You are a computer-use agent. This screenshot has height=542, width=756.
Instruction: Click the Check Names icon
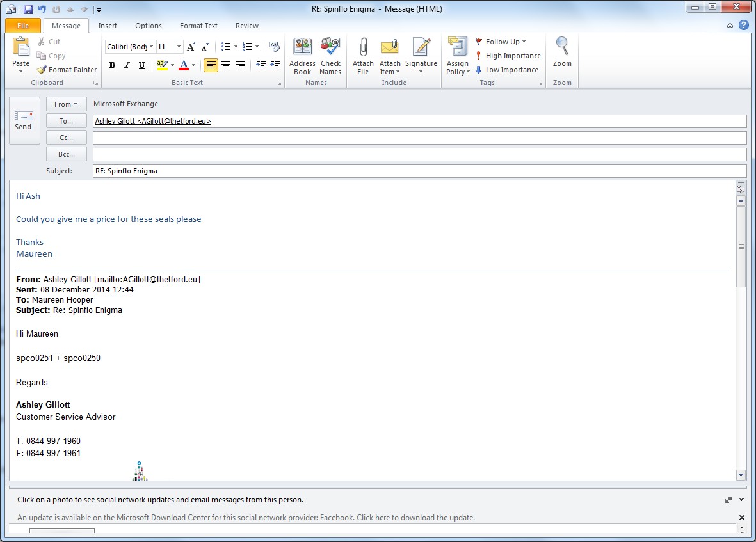tap(330, 49)
